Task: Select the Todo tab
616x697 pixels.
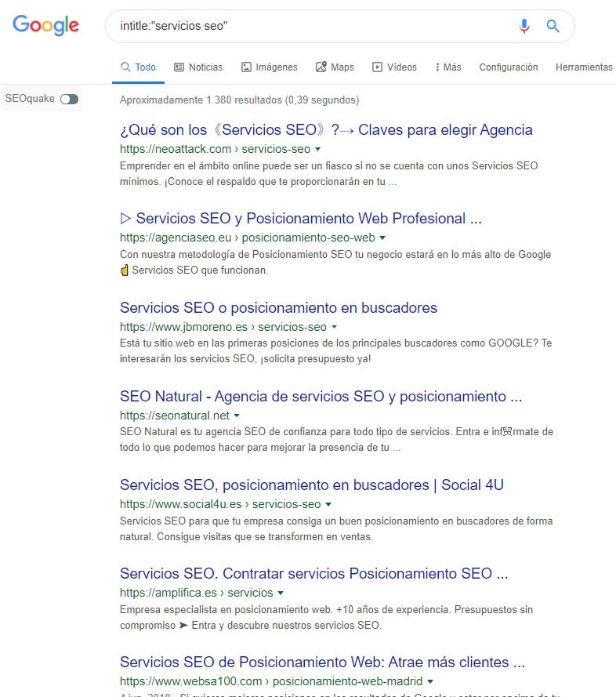Action: click(138, 67)
